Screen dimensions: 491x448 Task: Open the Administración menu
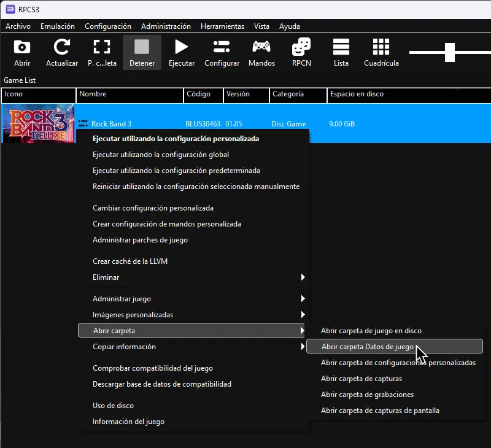point(166,26)
